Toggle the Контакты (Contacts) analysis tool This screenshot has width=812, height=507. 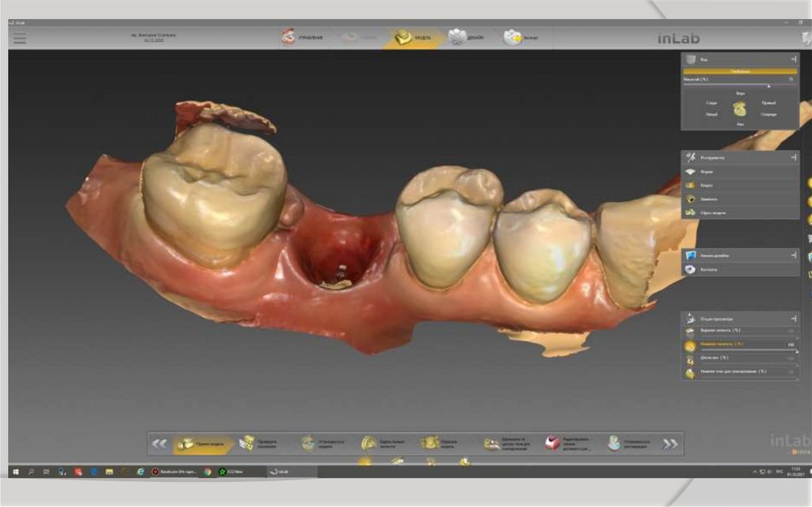tap(740, 270)
